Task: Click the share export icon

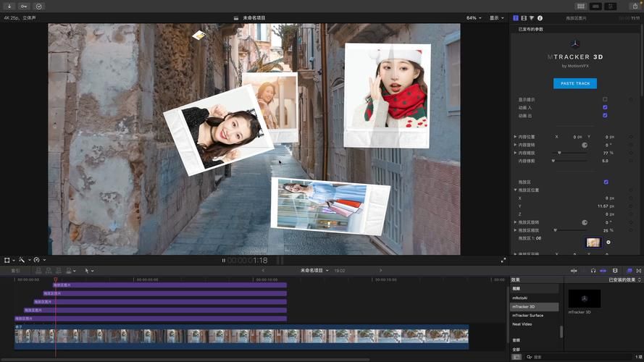Action: click(635, 7)
